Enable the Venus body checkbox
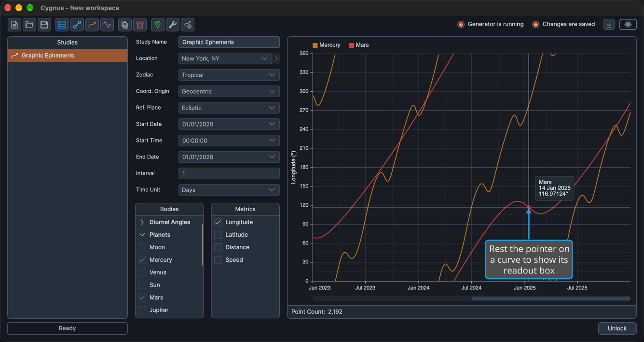The image size is (644, 342). click(x=142, y=272)
